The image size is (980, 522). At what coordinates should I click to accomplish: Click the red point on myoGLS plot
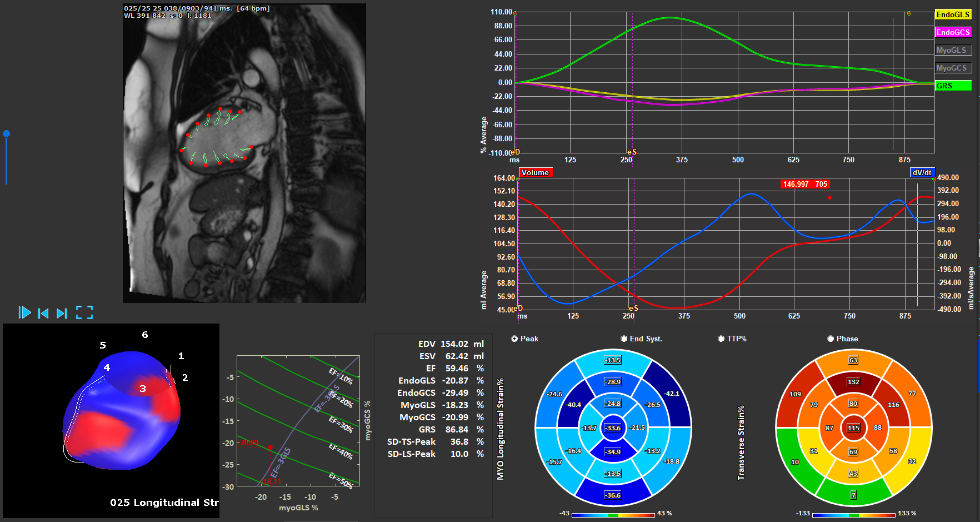[x=271, y=447]
